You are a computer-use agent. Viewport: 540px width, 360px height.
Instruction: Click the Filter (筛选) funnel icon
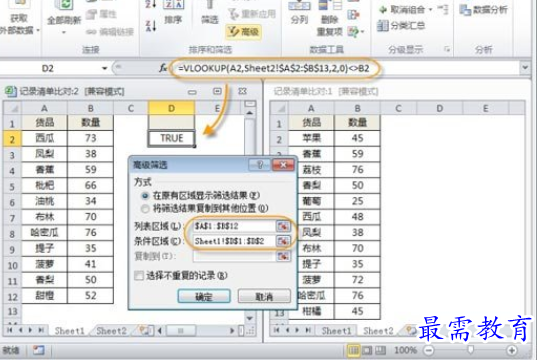pos(209,6)
